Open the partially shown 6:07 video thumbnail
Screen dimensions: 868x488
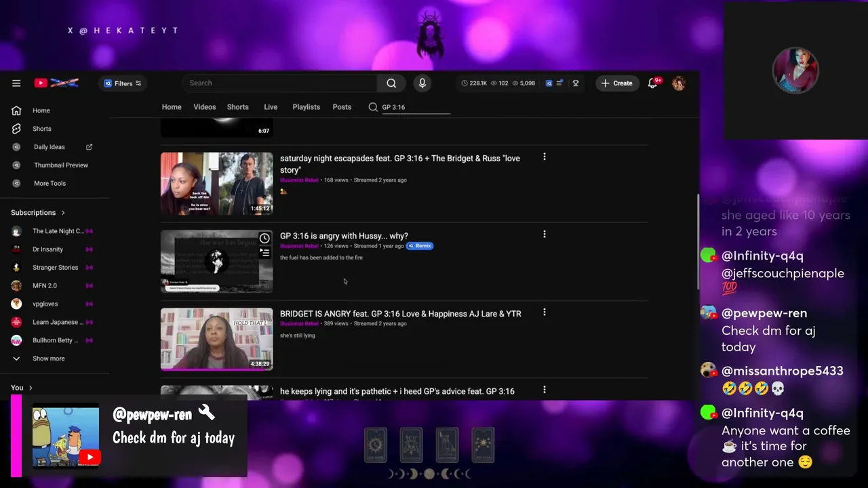pyautogui.click(x=216, y=127)
